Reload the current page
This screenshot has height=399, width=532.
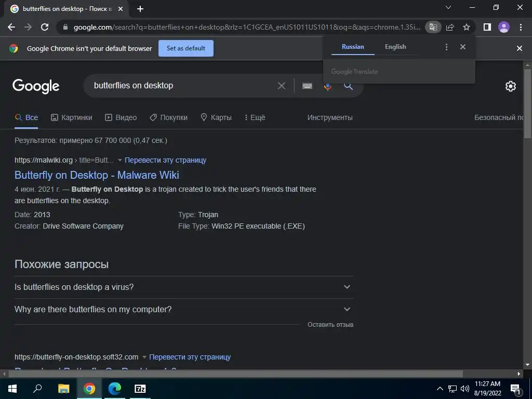pyautogui.click(x=45, y=27)
